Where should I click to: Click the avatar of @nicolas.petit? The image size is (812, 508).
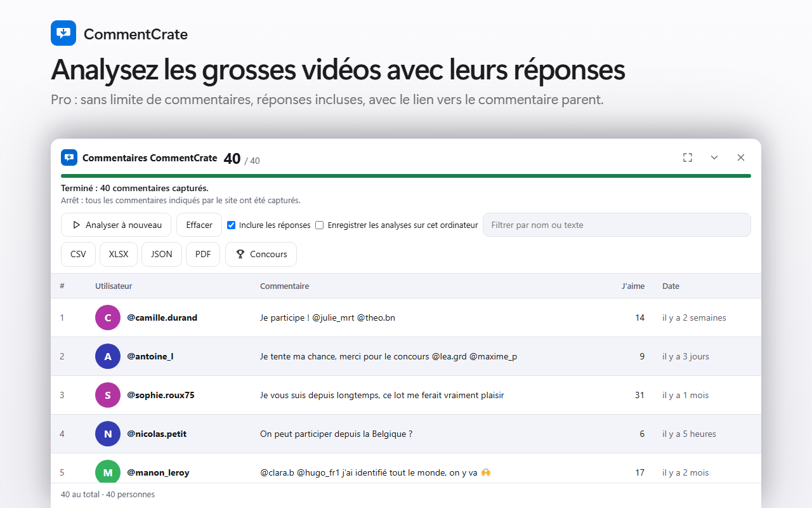click(x=108, y=434)
